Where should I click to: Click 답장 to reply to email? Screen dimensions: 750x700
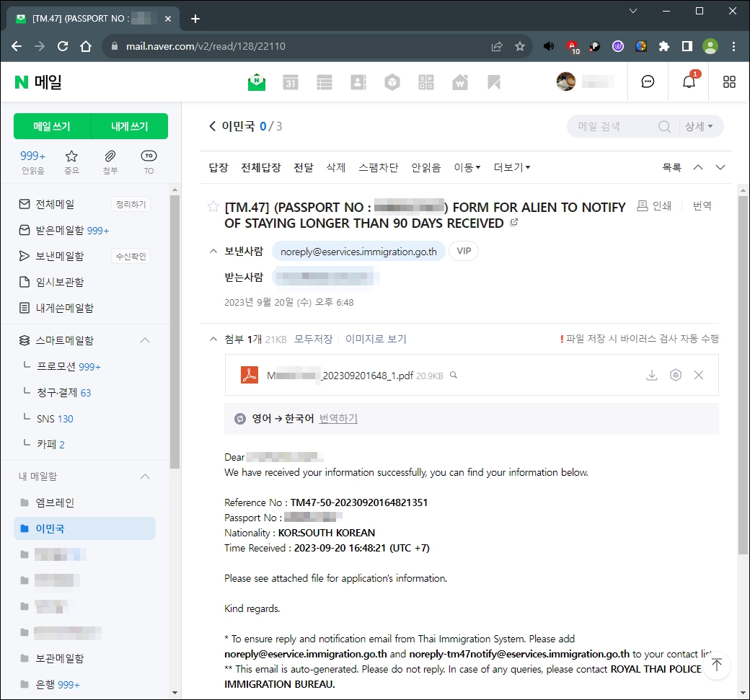[218, 167]
